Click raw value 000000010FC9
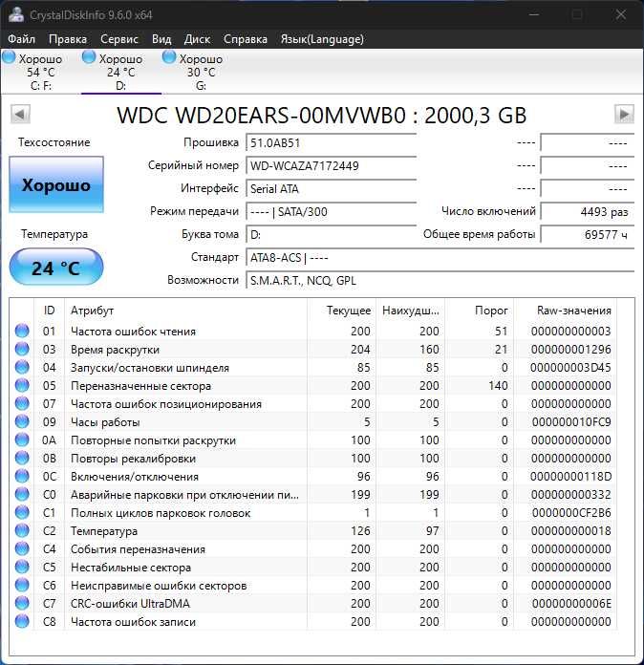 point(571,422)
